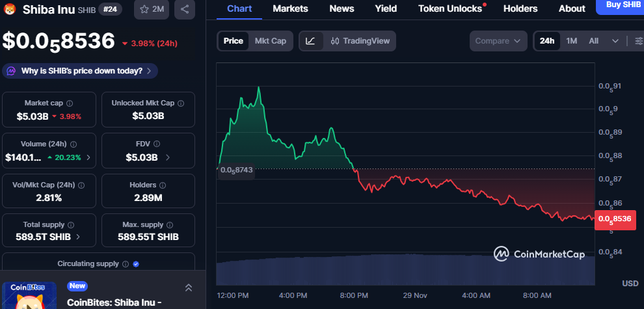Switch to the line chart view icon

[x=311, y=41]
